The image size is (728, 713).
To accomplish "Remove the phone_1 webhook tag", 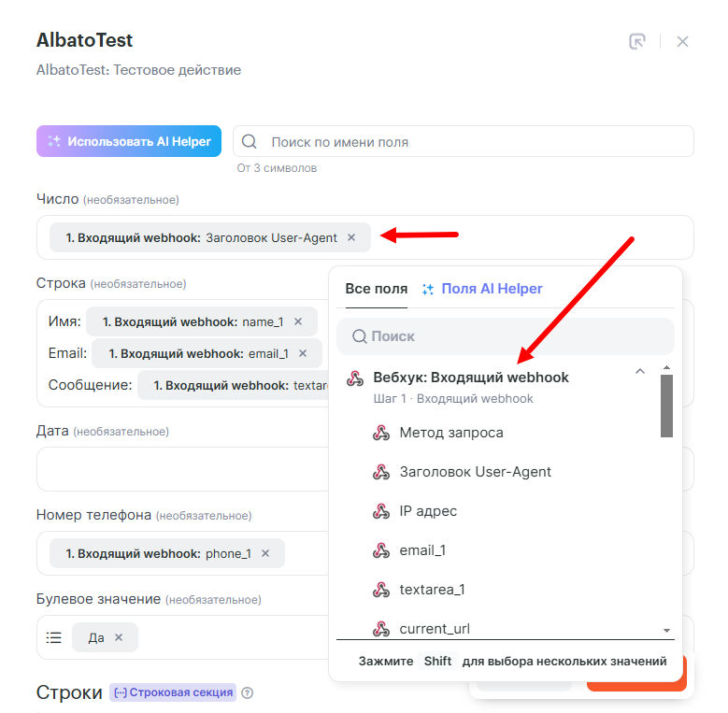I will click(x=265, y=553).
